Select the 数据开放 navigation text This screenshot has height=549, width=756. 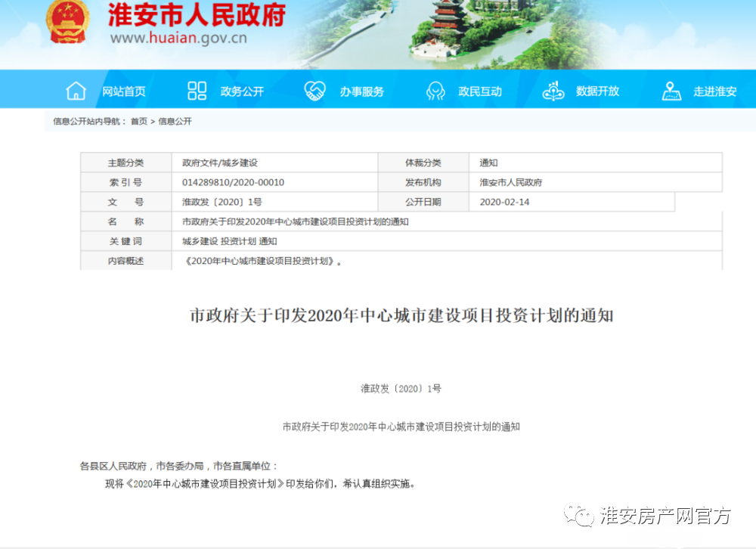(597, 91)
